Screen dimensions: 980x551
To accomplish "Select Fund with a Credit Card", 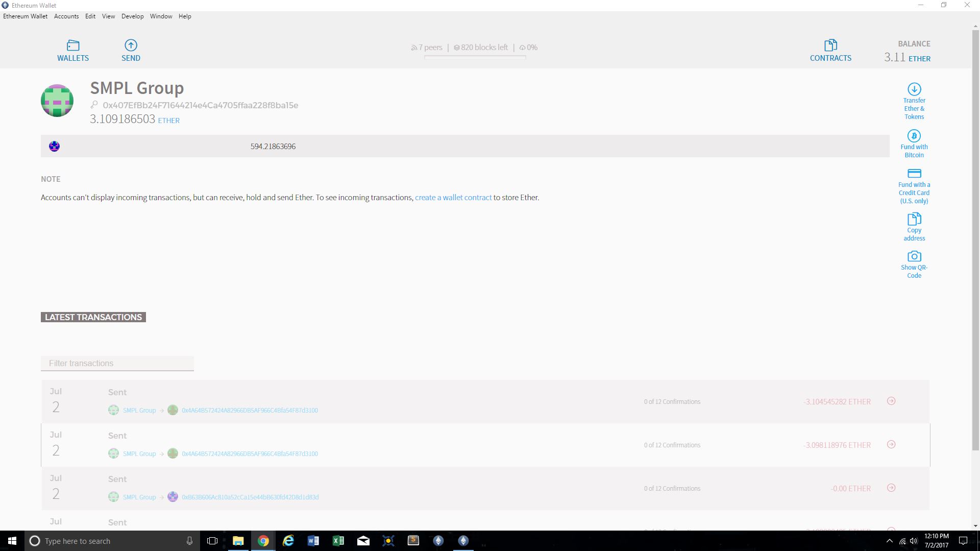I will click(914, 186).
